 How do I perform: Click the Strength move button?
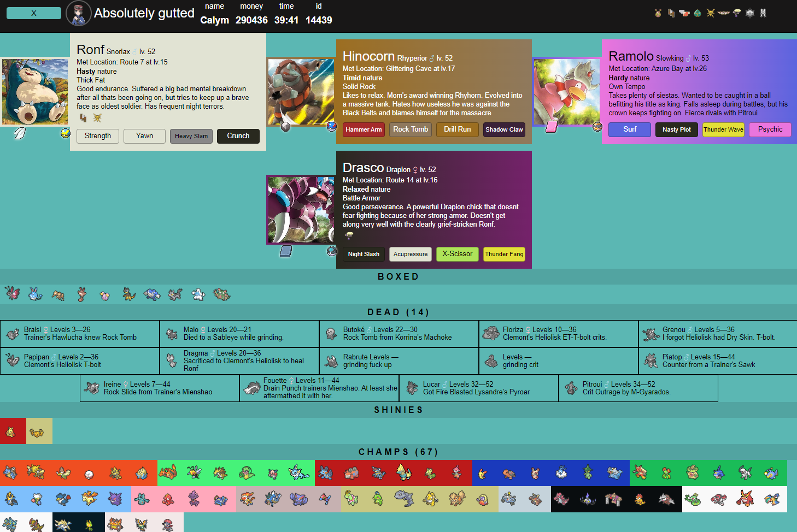click(x=98, y=136)
